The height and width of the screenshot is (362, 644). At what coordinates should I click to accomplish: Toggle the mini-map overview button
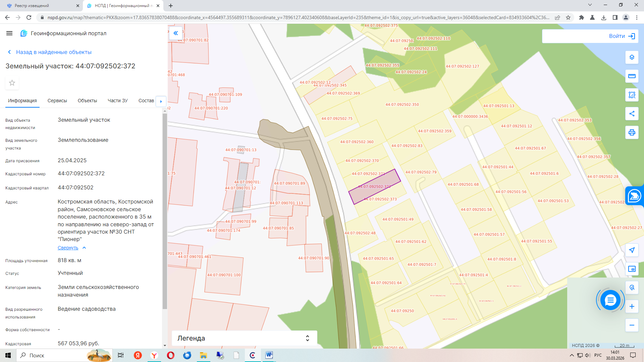click(632, 269)
